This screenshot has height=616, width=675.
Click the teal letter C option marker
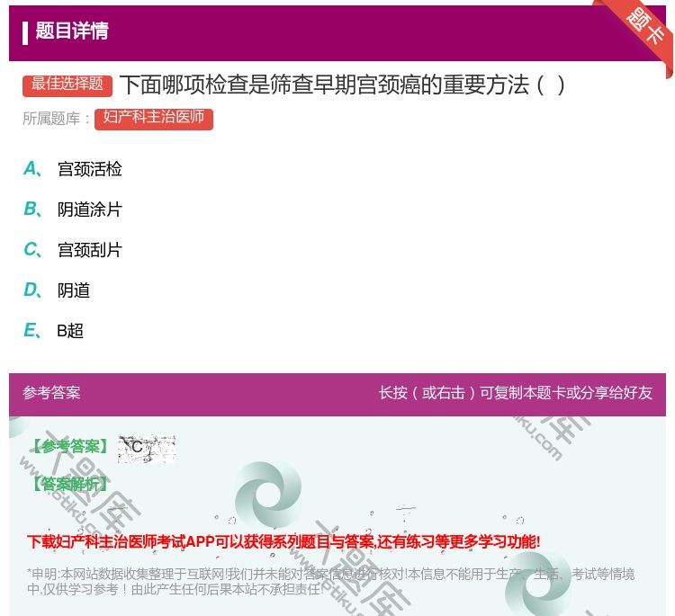pos(32,249)
